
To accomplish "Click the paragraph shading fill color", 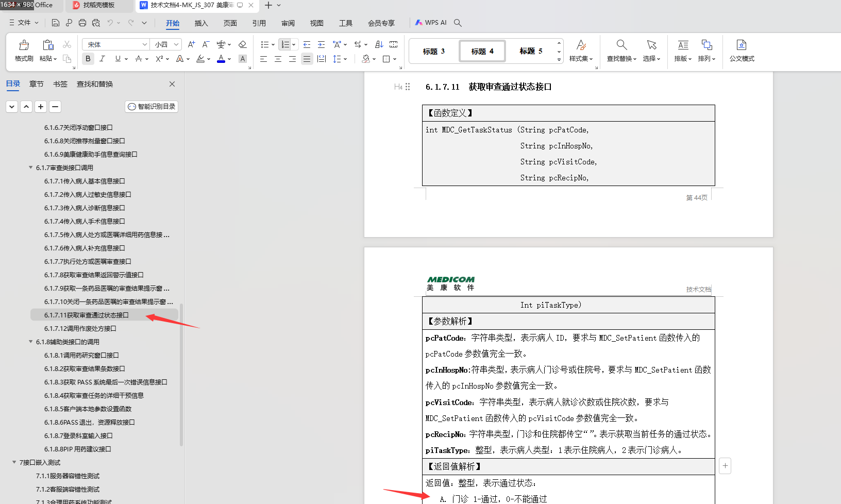I will pyautogui.click(x=366, y=59).
